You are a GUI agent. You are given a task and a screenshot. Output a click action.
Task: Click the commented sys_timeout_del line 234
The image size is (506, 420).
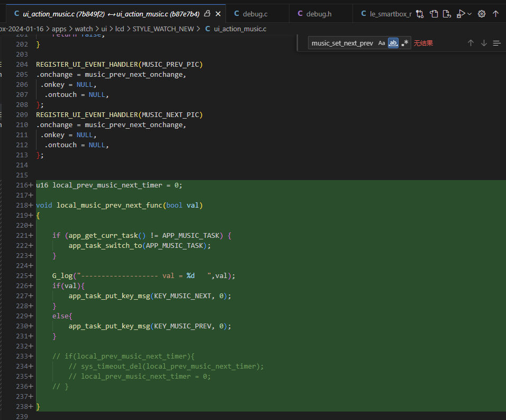166,366
